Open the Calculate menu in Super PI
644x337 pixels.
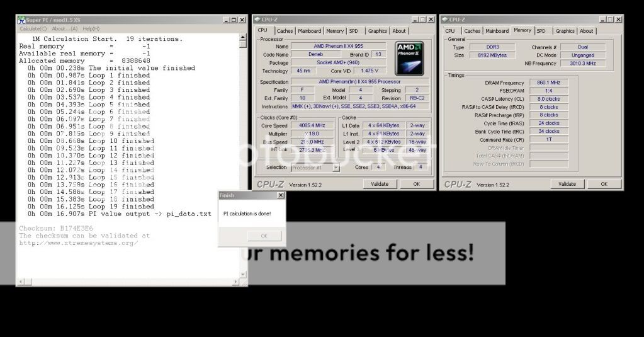[x=33, y=29]
